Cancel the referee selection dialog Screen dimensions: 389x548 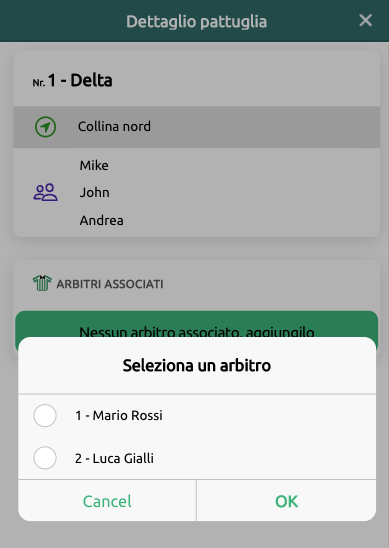click(107, 501)
